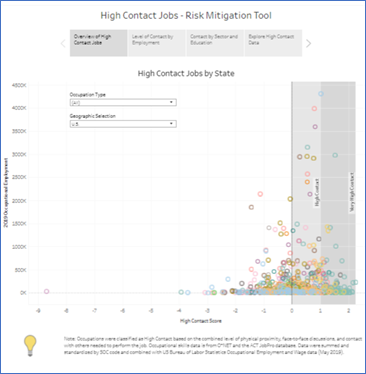Click the yellow lightbulb note icon
Viewport: 366px width, 374px height.
pyautogui.click(x=30, y=346)
